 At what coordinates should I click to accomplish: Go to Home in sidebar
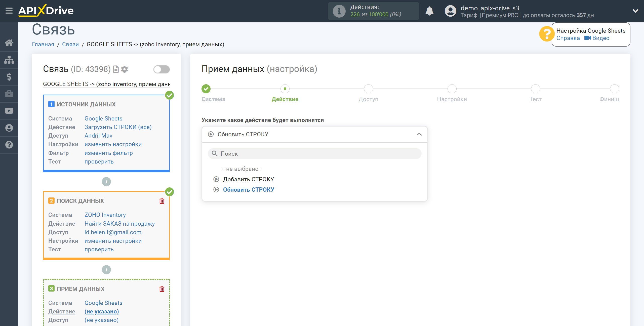[x=9, y=43]
